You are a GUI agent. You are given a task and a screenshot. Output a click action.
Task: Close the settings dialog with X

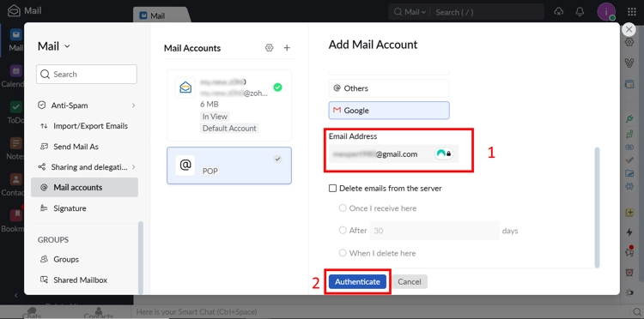coord(629,29)
